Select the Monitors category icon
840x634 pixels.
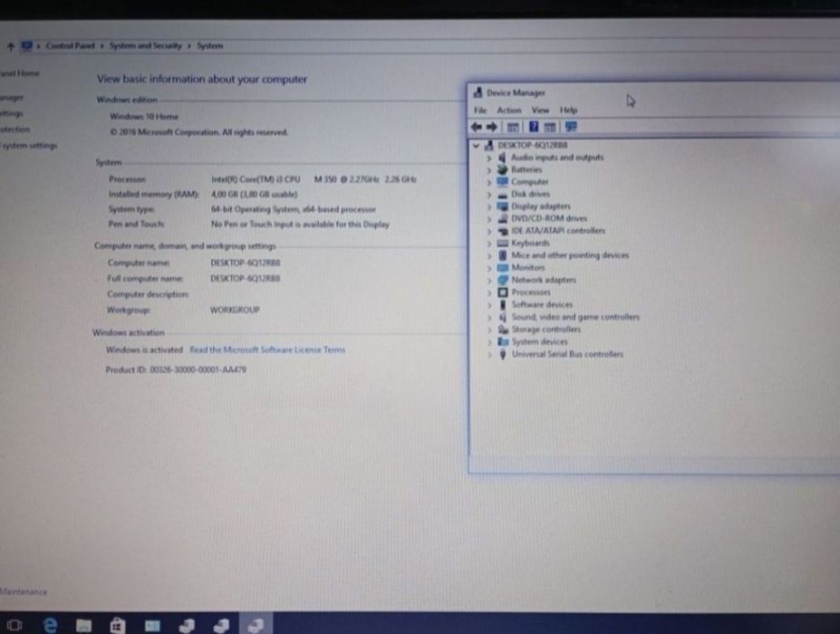point(502,268)
